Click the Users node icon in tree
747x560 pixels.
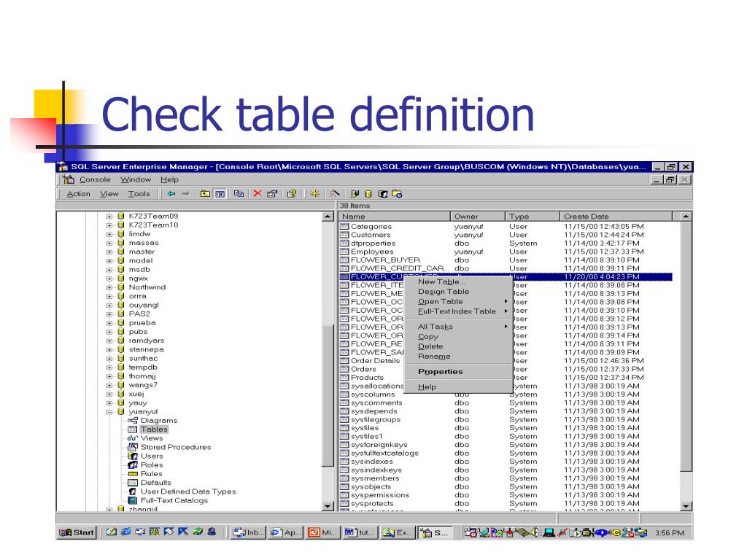[133, 456]
